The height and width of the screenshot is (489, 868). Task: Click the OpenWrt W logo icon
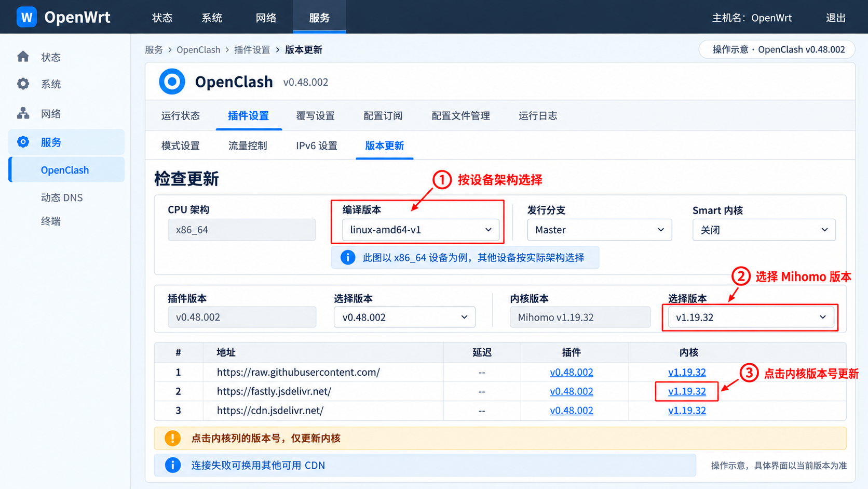26,17
